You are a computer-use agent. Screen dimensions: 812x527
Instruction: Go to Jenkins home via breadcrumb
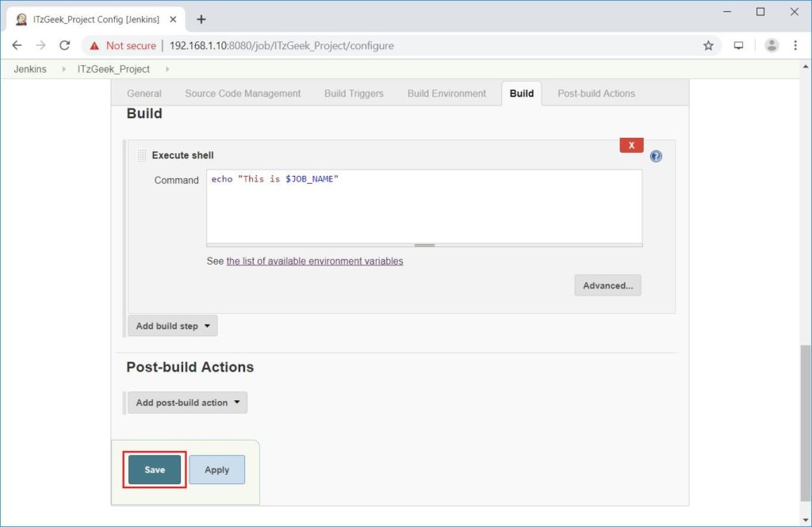tap(30, 69)
